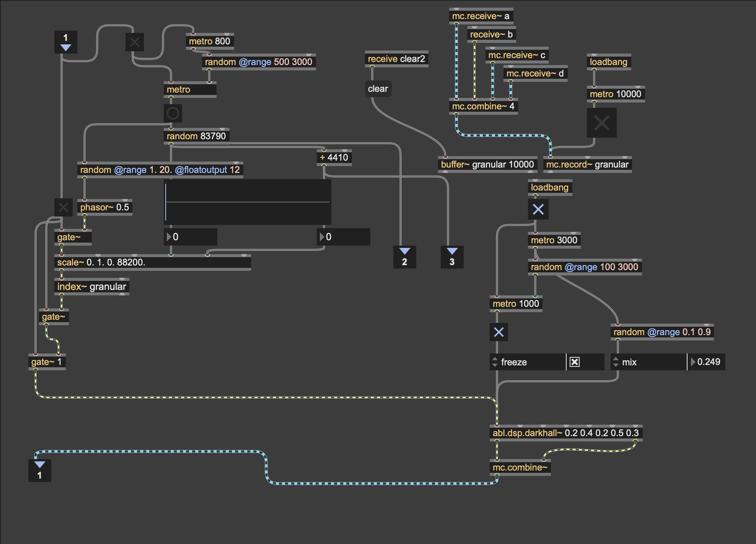This screenshot has width=756, height=544.
Task: Select the buffer~ granular 10000 object
Action: [x=487, y=164]
